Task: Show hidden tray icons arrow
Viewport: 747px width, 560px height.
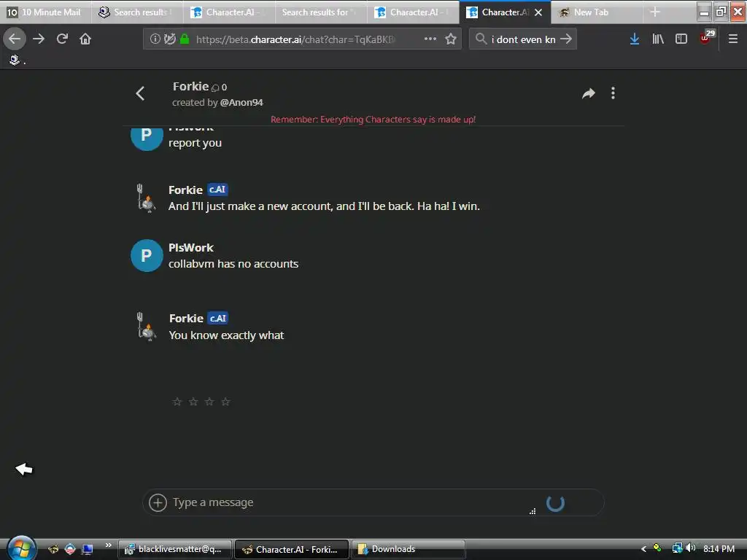Action: (643, 549)
